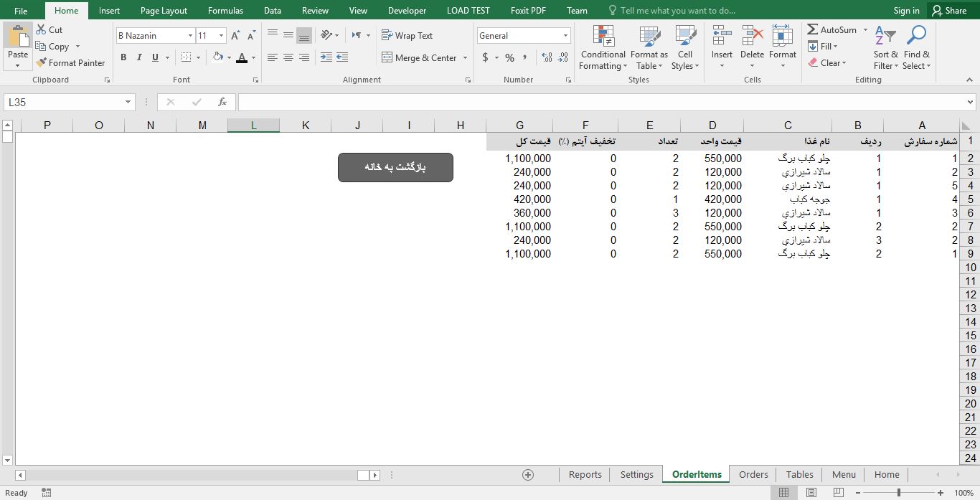Click the بازگشت به خانه button
The image size is (980, 500).
(x=395, y=167)
